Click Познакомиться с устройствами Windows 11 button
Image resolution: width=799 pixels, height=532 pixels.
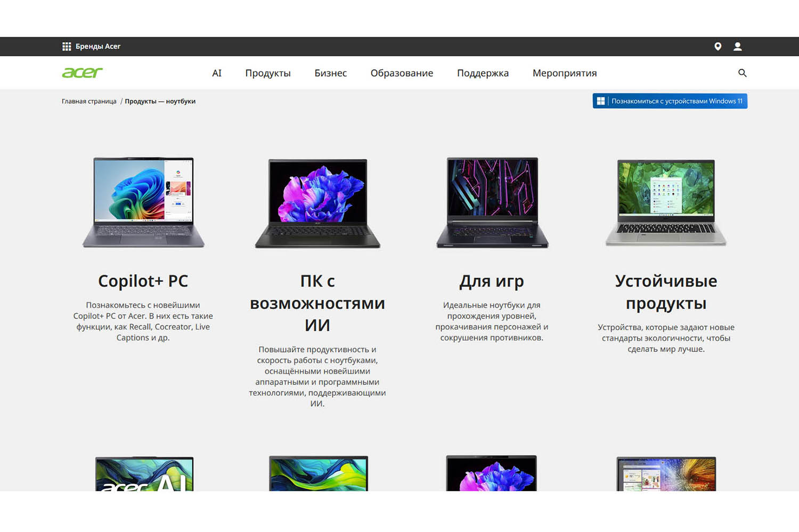click(676, 101)
